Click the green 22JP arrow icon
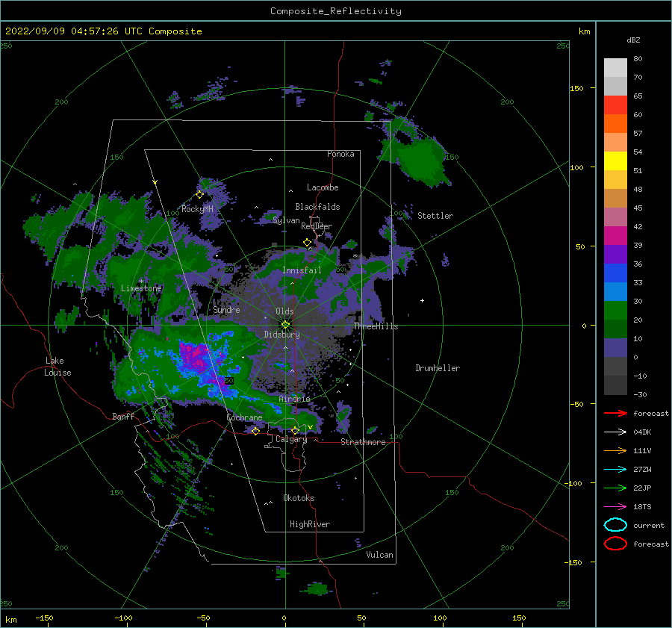Image resolution: width=672 pixels, height=628 pixels. (x=615, y=488)
